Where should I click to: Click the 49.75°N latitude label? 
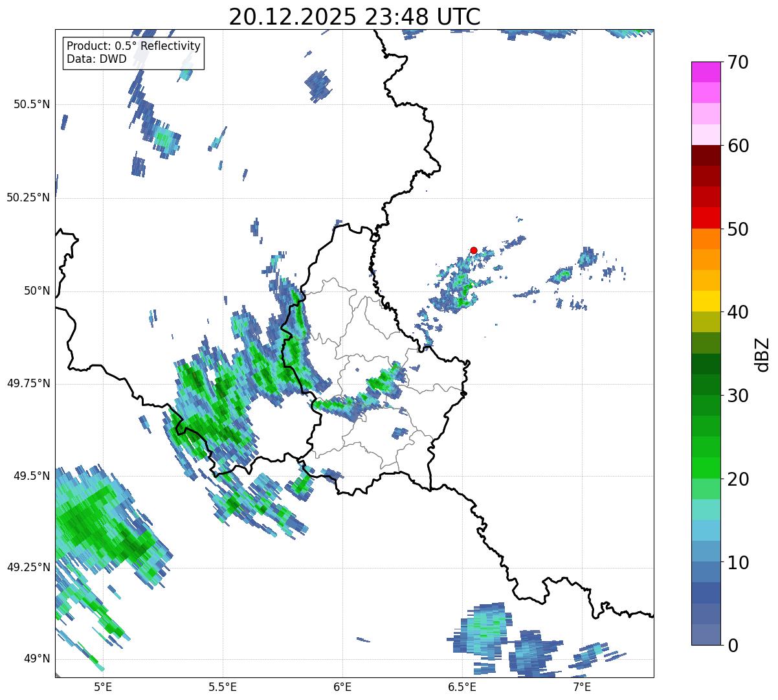pyautogui.click(x=28, y=383)
